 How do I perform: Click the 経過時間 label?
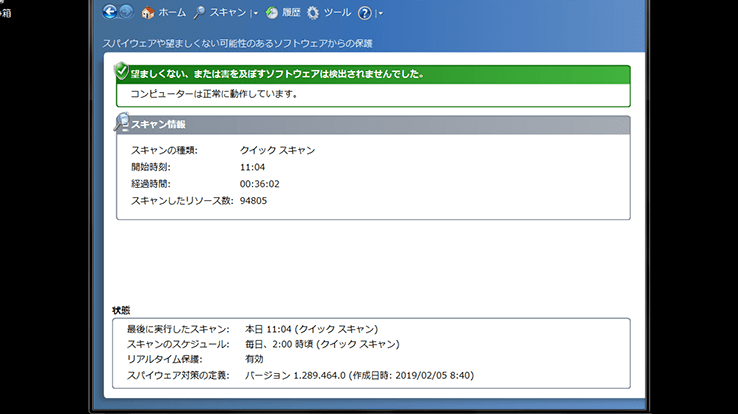point(151,184)
